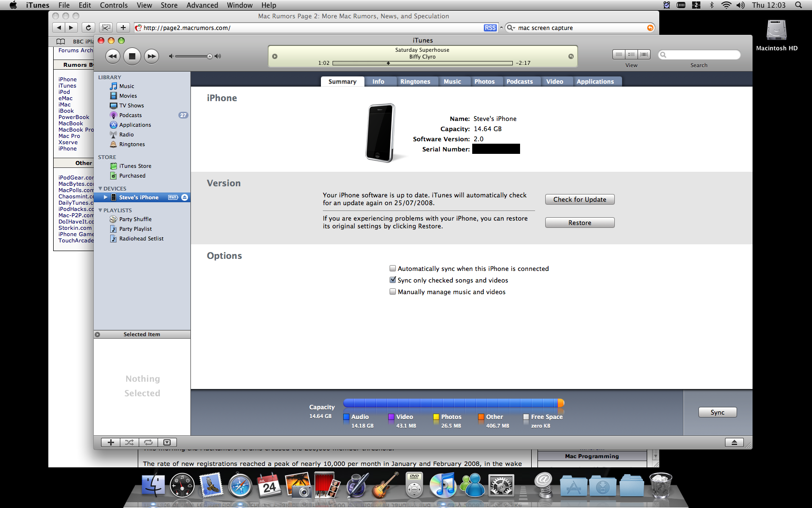
Task: Switch to the Photos tab
Action: tap(484, 82)
